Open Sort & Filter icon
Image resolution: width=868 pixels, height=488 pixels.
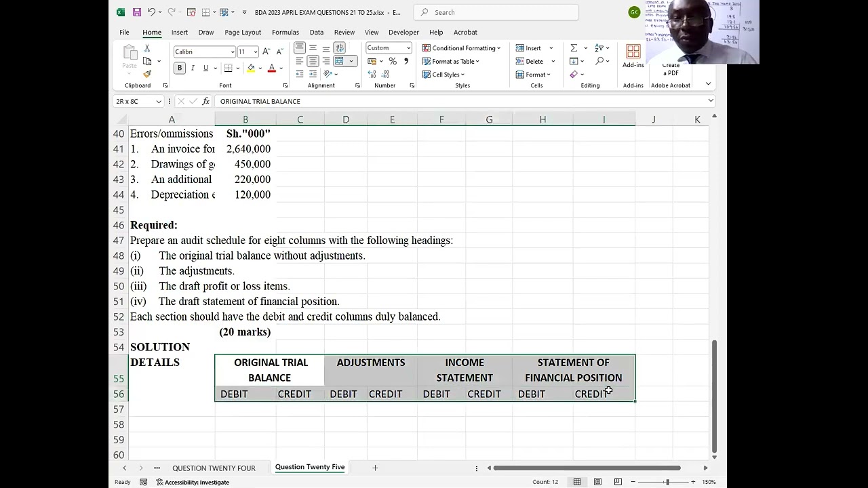[x=599, y=48]
